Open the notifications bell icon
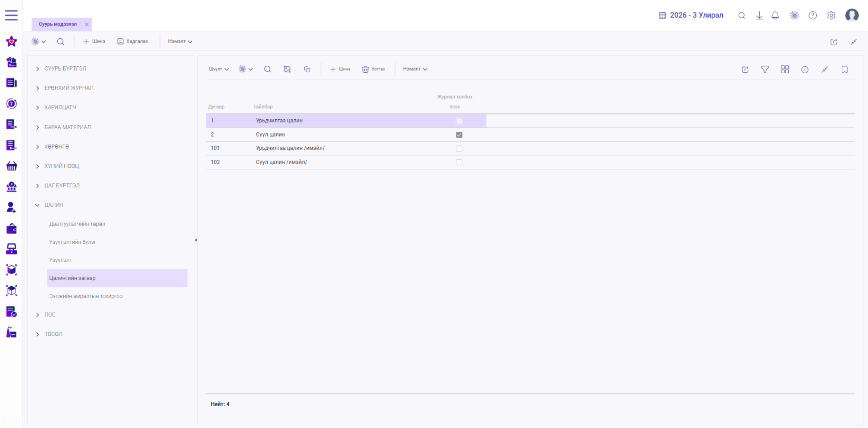The width and height of the screenshot is (868, 428). 775,16
